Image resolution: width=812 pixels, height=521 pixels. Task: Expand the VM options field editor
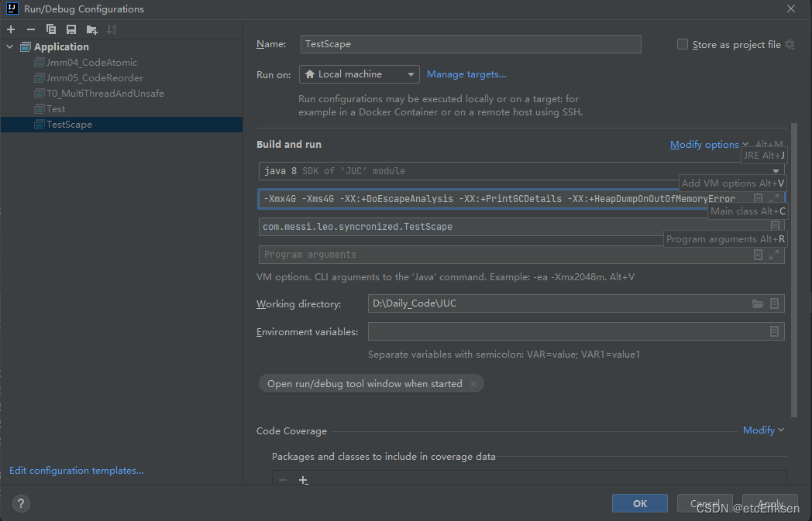[774, 198]
